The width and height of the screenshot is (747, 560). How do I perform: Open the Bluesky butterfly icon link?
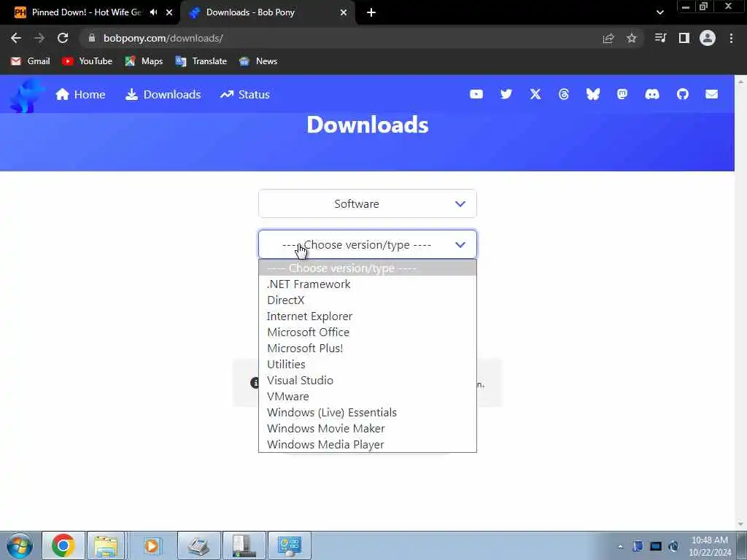click(592, 94)
